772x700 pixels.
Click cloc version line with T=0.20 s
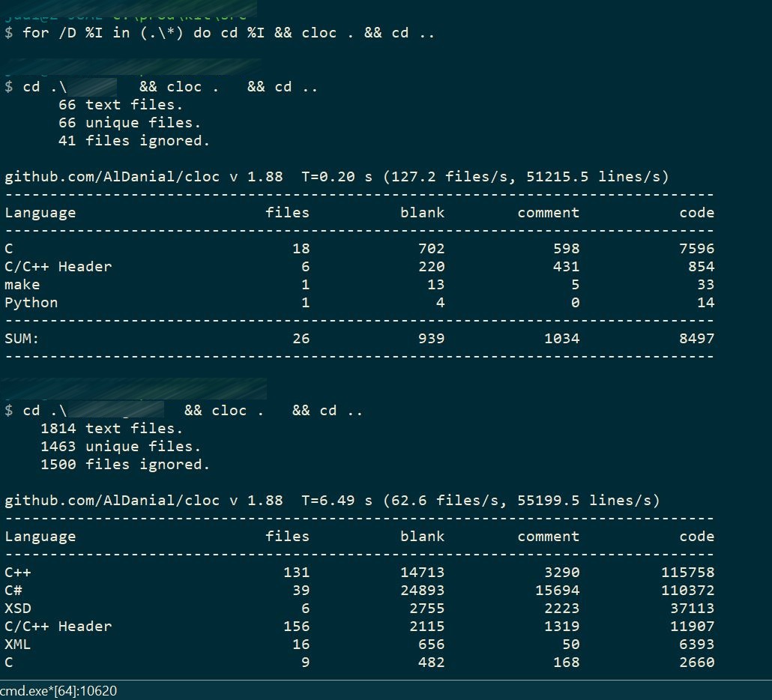337,177
